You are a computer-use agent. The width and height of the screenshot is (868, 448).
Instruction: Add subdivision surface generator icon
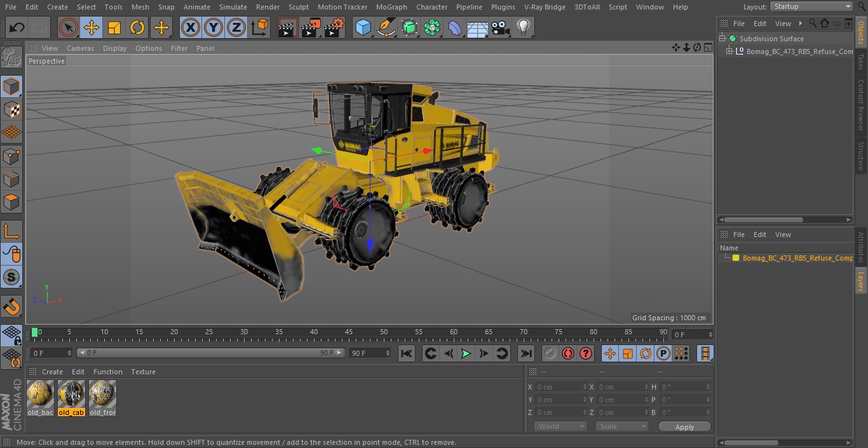click(x=409, y=27)
